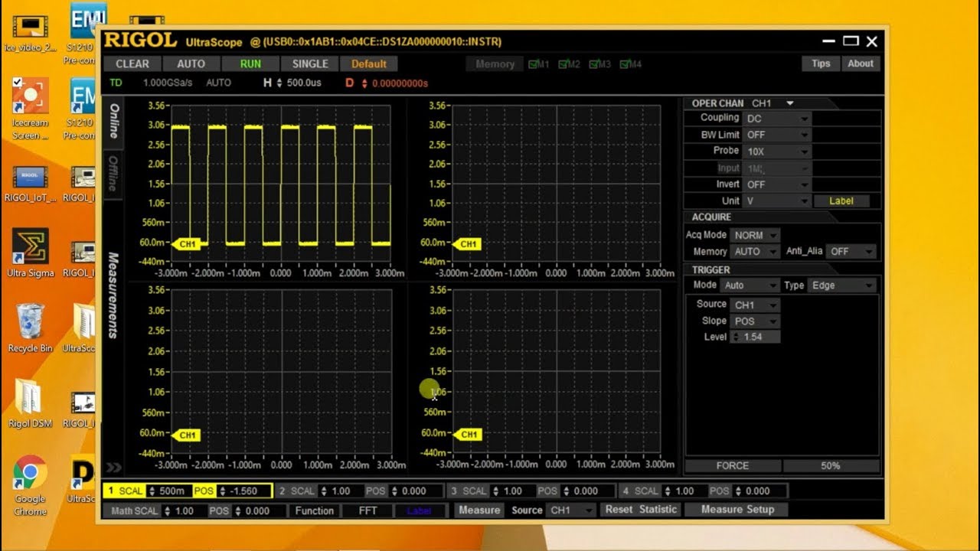Click the AUTO toolbar button
Screen dimensions: 980x551
pyautogui.click(x=191, y=64)
